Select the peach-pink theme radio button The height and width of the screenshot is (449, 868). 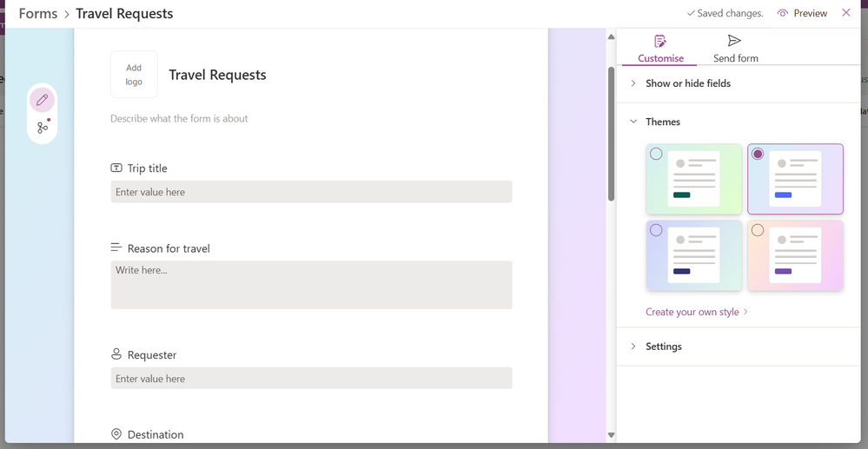(758, 230)
